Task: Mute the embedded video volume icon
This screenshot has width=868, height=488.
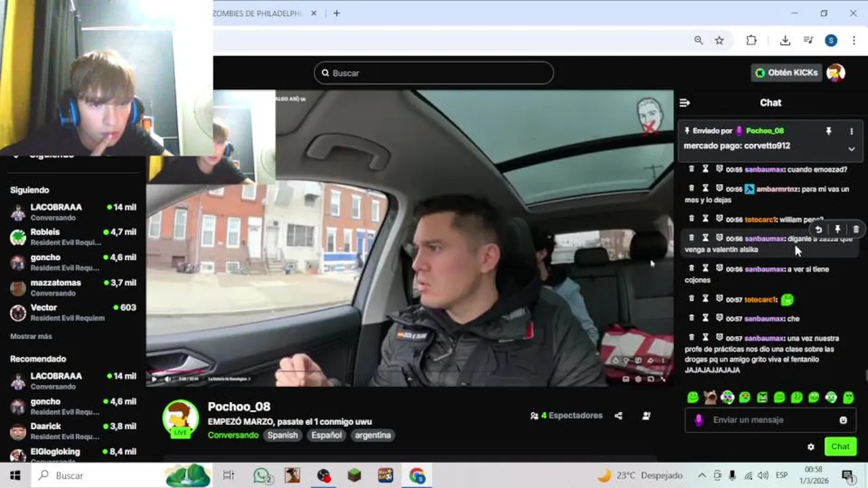Action: [x=167, y=379]
